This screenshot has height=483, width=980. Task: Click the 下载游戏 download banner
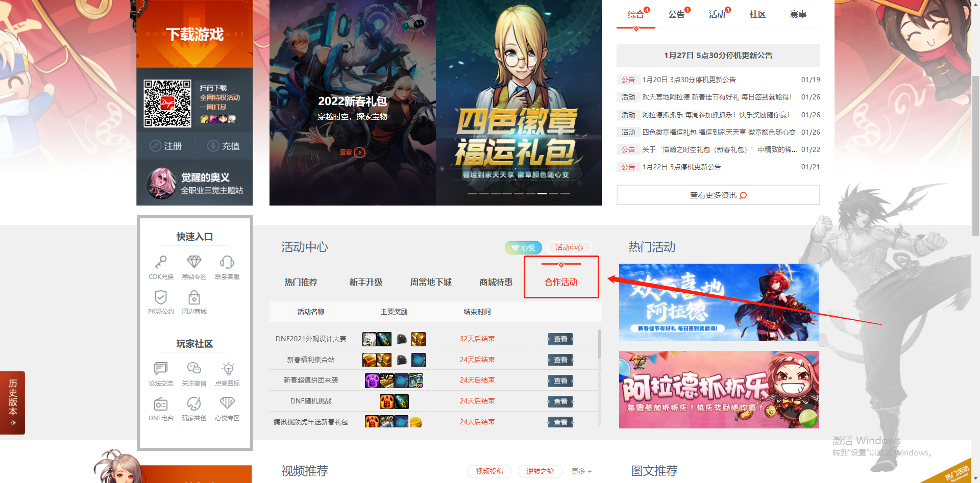194,34
